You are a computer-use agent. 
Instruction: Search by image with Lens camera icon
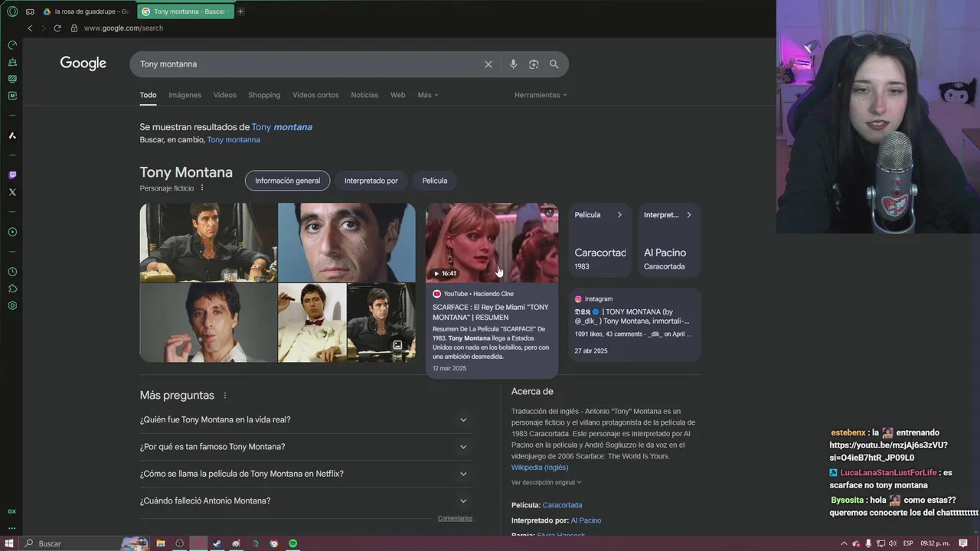click(534, 64)
